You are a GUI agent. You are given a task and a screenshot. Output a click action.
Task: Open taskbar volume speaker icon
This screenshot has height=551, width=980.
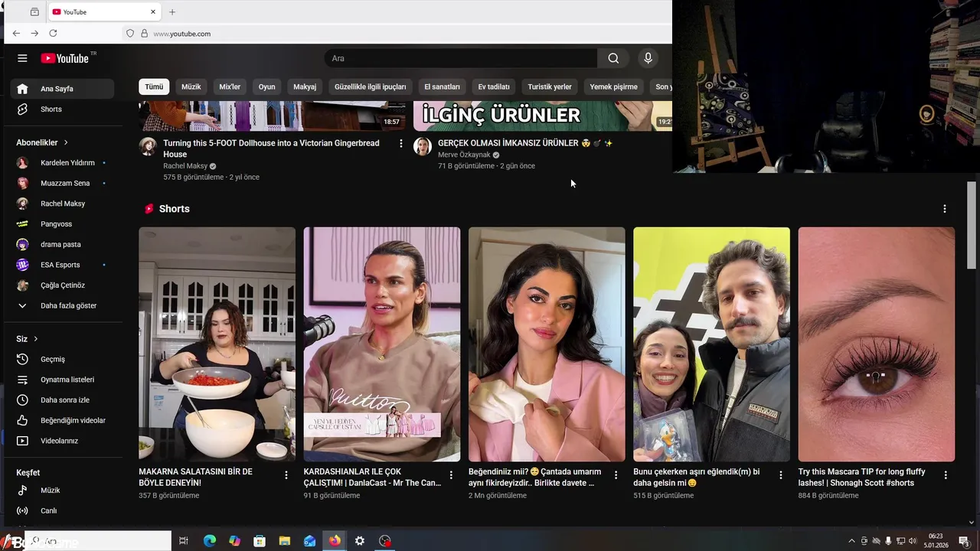[913, 541]
